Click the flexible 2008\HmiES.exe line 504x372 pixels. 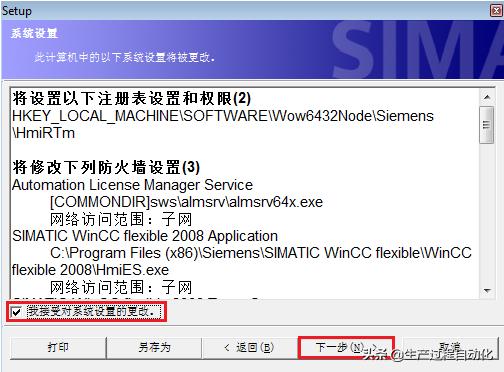90,270
